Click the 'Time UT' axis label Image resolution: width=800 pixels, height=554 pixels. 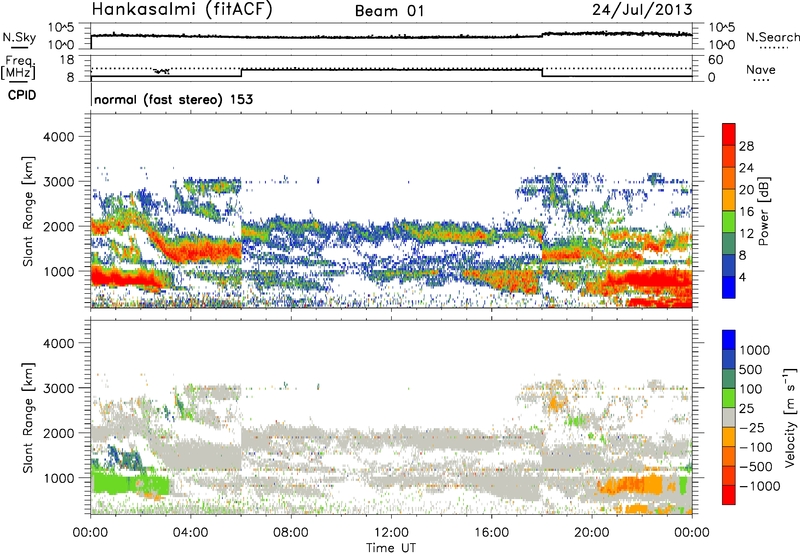pyautogui.click(x=391, y=548)
